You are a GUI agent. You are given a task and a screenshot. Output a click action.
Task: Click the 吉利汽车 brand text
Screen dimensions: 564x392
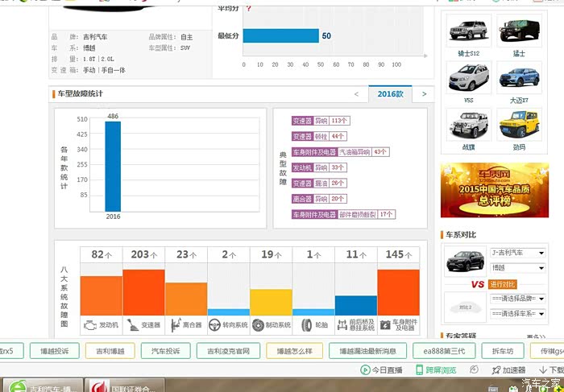(95, 37)
